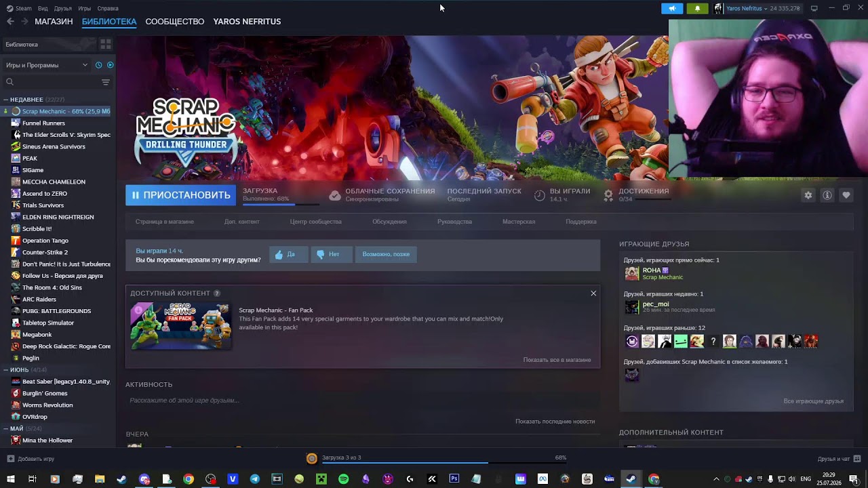Image resolution: width=868 pixels, height=488 pixels.
Task: Toggle library grid view icon
Action: 106,44
